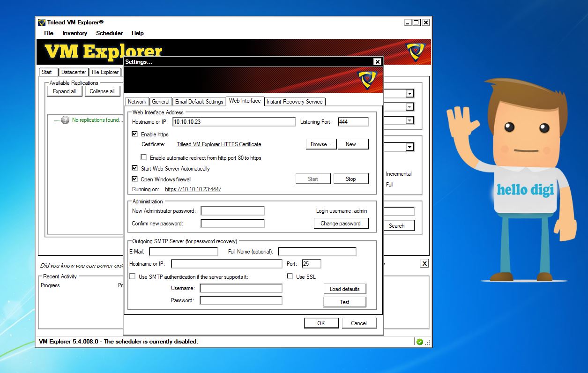Click the SMTP Username field

tap(241, 288)
